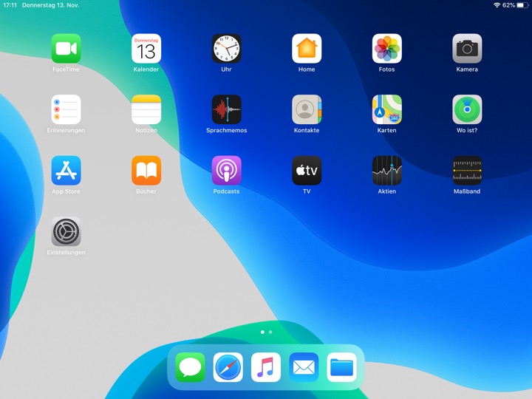This screenshot has height=399, width=532.
Task: Tap the date Donnerstag 13. Nov.
Action: click(50, 5)
